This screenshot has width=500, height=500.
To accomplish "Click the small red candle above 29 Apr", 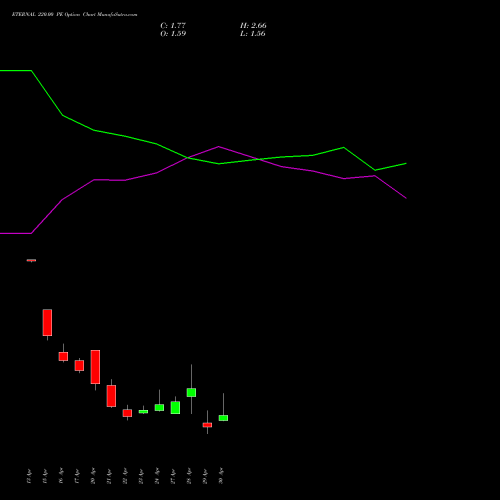I will [207, 425].
